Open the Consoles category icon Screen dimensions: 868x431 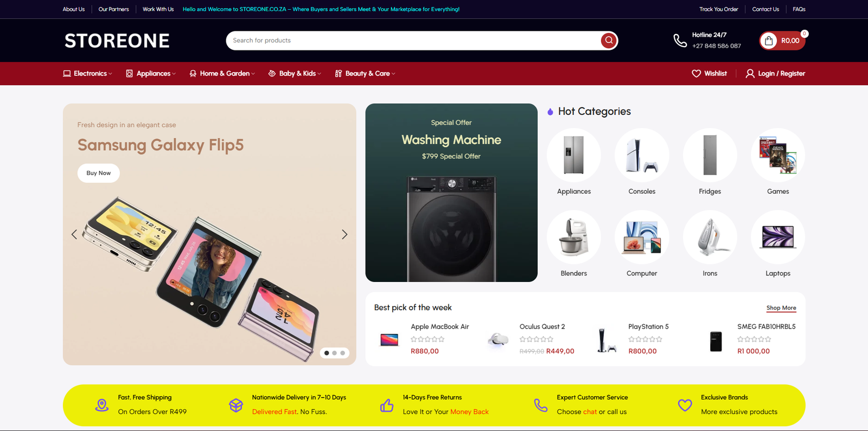(x=642, y=155)
